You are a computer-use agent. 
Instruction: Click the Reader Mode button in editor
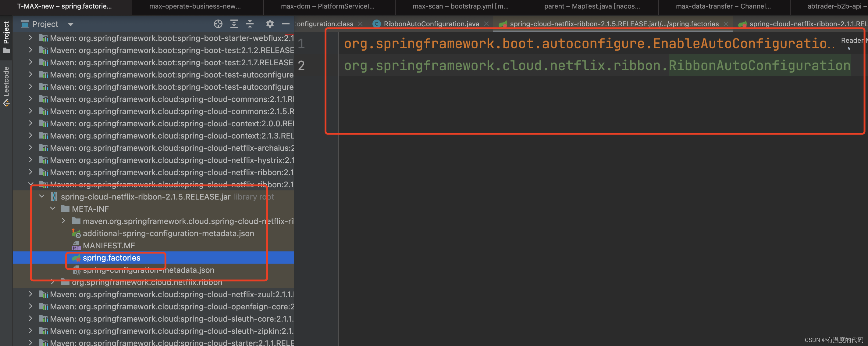click(x=852, y=41)
